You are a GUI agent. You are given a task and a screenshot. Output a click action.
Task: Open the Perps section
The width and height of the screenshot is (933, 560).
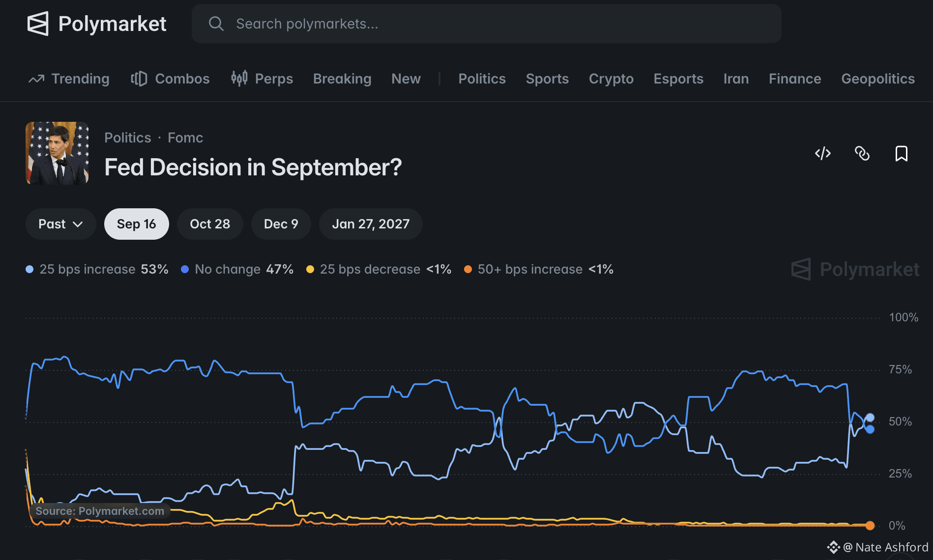262,79
